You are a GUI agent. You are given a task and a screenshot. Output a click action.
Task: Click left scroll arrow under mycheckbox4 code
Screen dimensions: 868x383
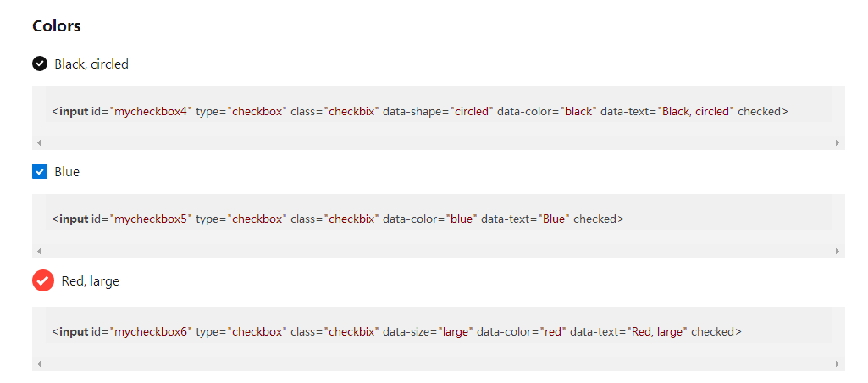coord(39,143)
